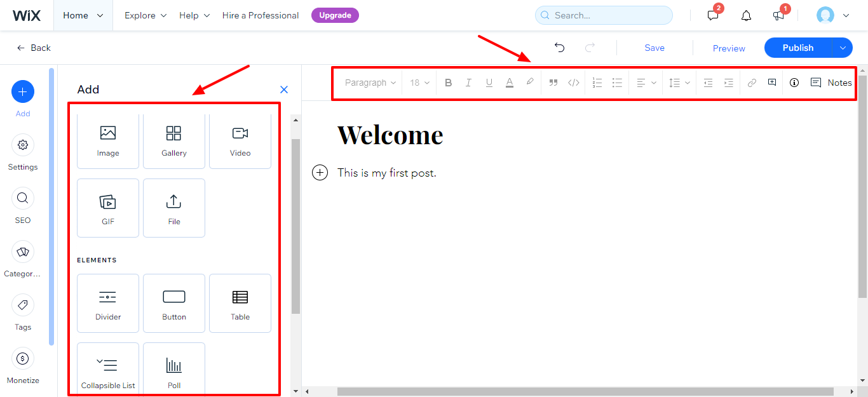Add a Gallery element
The width and height of the screenshot is (868, 397).
[x=174, y=141]
